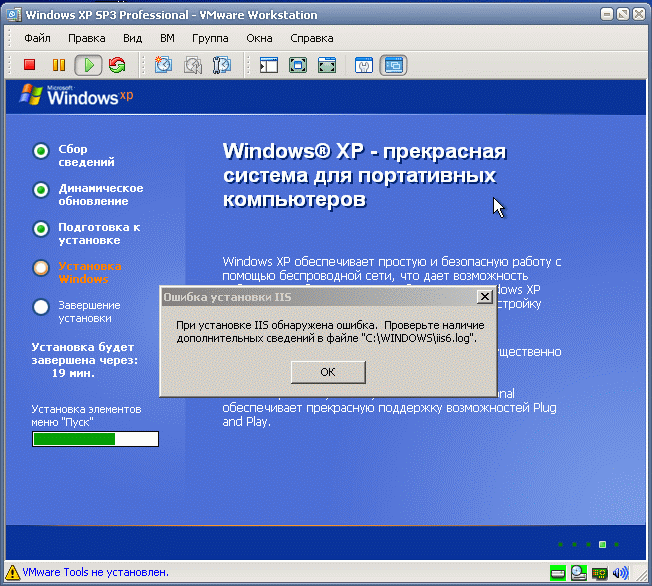Viewport: 652px width, 586px height.
Task: Open the summary view wrench icon
Action: point(364,65)
